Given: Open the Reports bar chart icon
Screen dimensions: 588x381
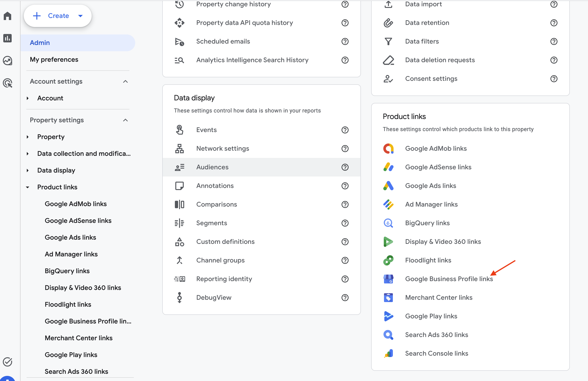Looking at the screenshot, I should coord(7,38).
